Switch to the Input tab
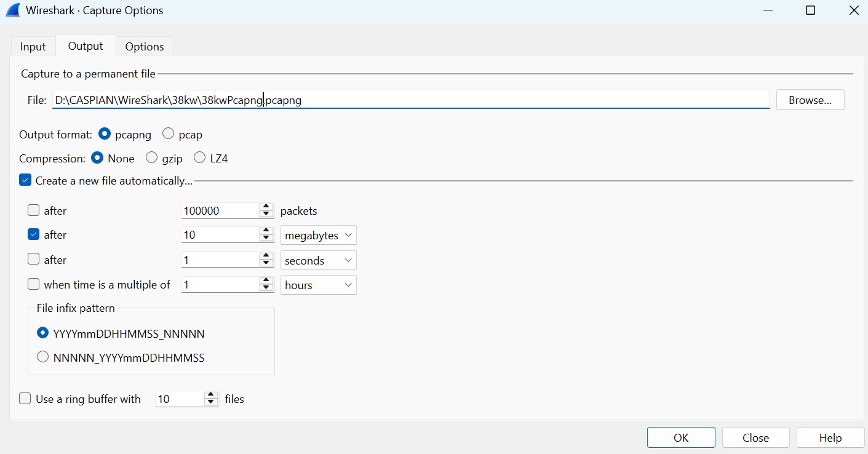 click(33, 47)
